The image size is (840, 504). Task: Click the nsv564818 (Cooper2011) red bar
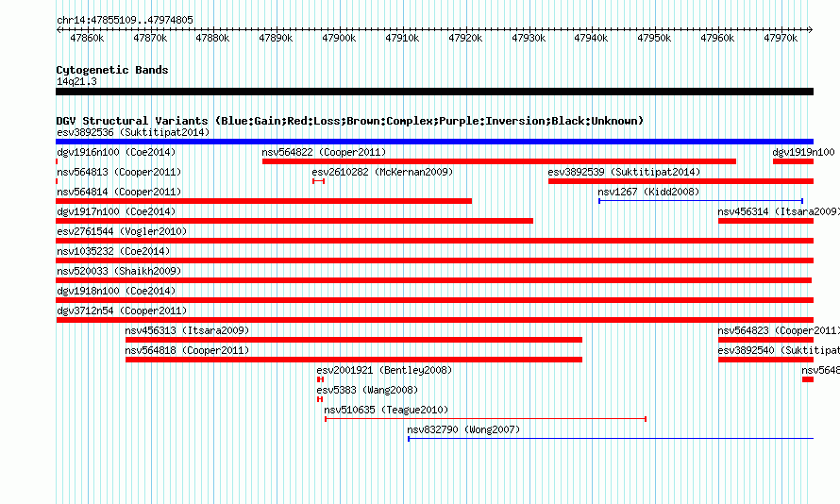click(354, 360)
